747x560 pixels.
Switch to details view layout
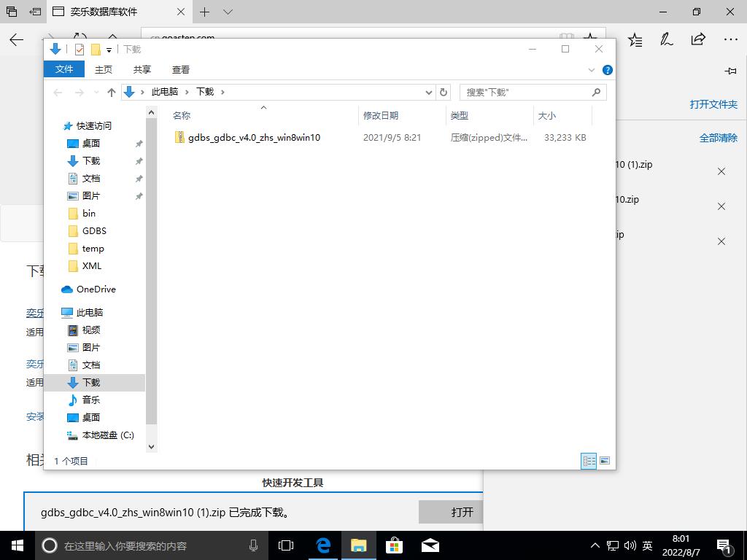[x=589, y=461]
